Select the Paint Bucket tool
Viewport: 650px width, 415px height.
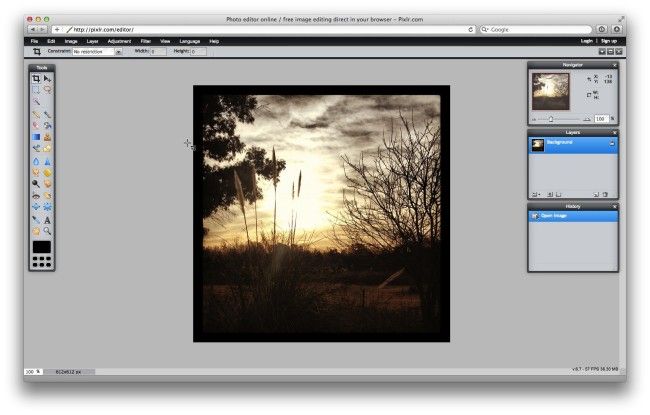(x=48, y=125)
